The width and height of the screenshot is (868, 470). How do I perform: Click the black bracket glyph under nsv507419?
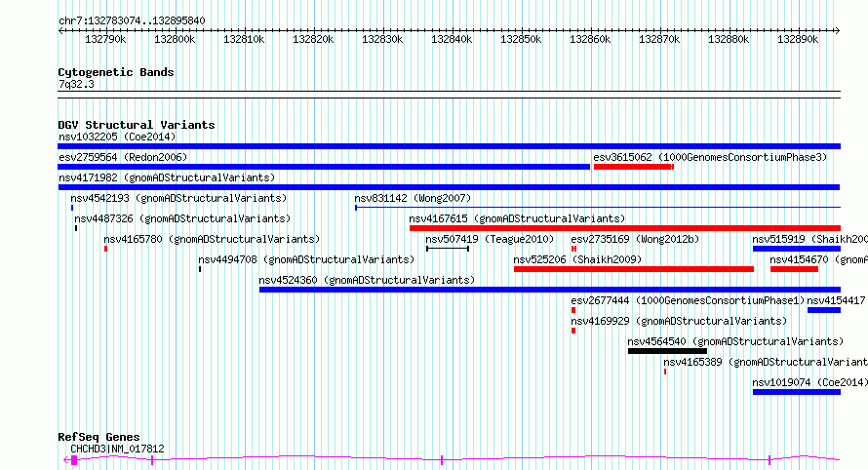[448, 249]
